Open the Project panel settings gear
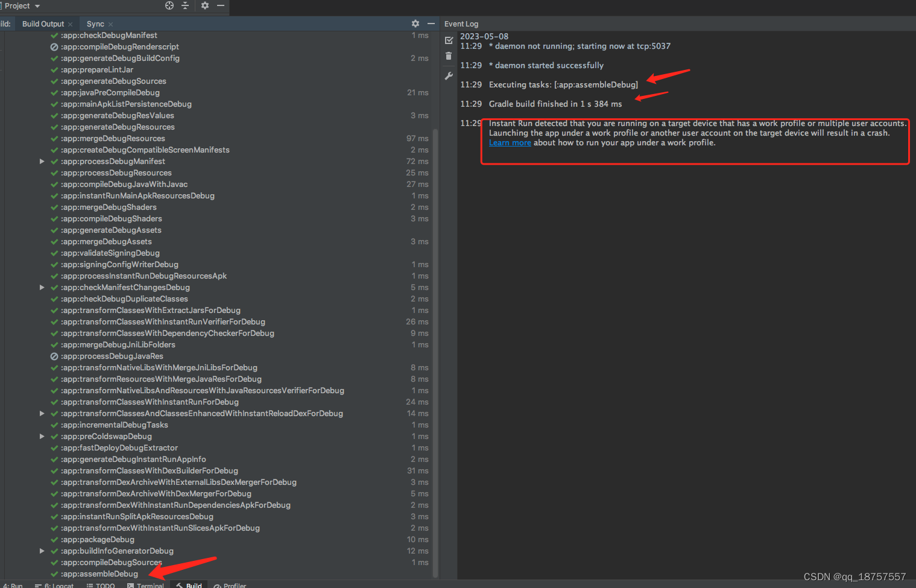Screen dimensions: 916x588 pyautogui.click(x=204, y=5)
